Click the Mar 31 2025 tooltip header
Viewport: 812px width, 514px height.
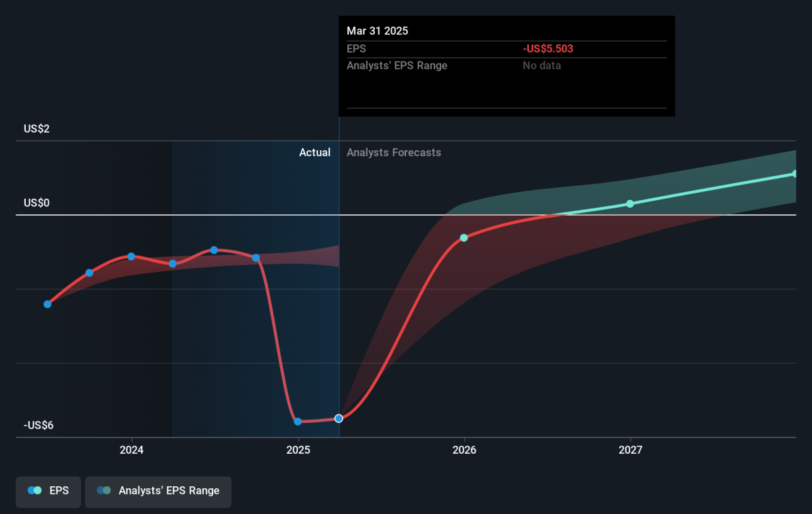[378, 31]
